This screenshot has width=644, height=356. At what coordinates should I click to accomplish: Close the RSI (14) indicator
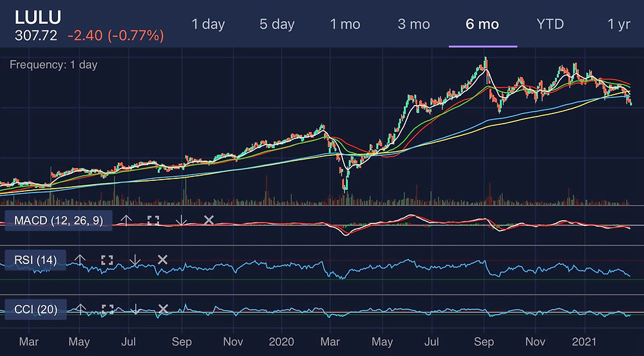[163, 259]
